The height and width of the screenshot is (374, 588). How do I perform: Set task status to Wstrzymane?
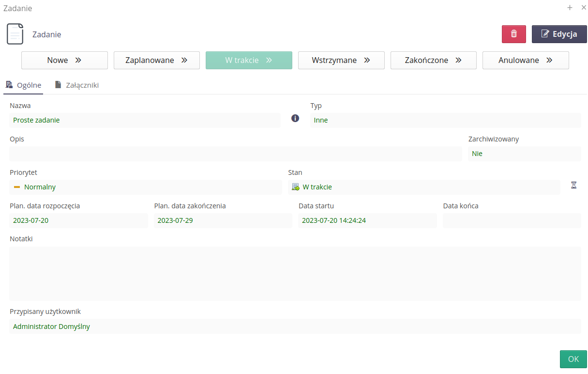click(x=341, y=61)
